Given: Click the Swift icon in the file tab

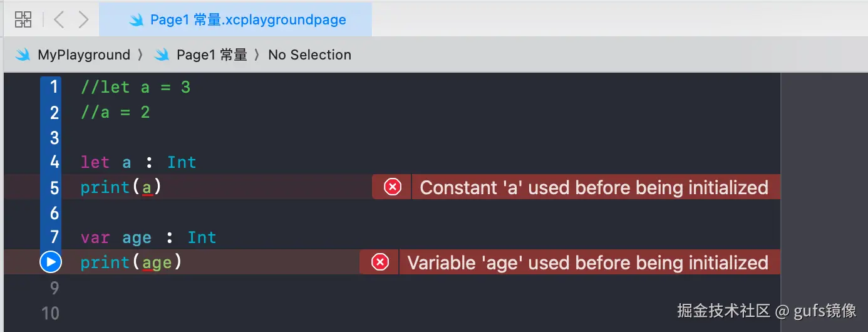Looking at the screenshot, I should (x=137, y=20).
